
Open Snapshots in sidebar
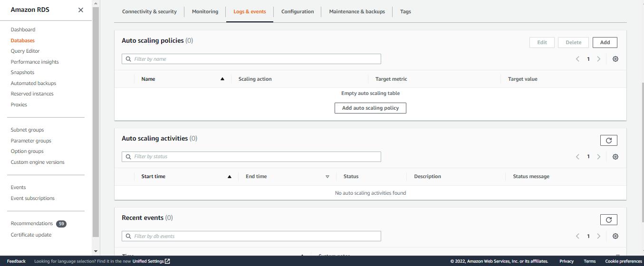point(22,72)
